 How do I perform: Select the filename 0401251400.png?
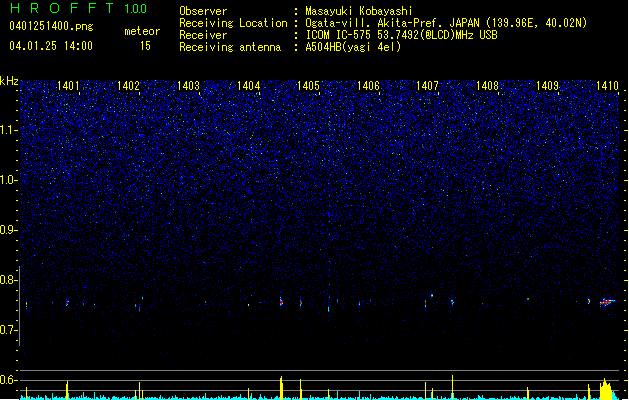coord(51,27)
